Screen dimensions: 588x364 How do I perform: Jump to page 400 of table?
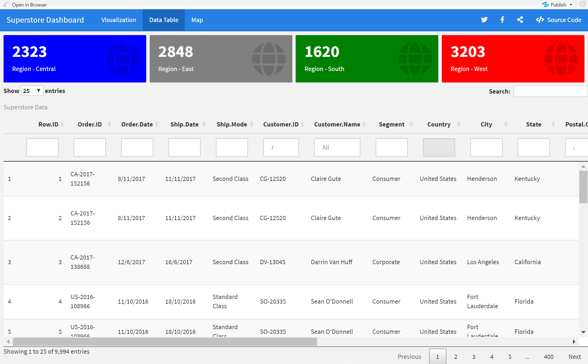tap(549, 357)
